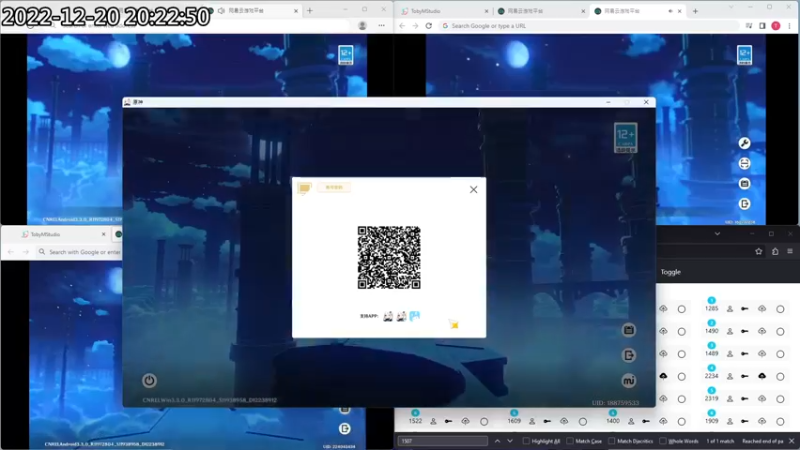800x450 pixels.
Task: Open the calendar notice icon in the top-right game view
Action: click(744, 184)
